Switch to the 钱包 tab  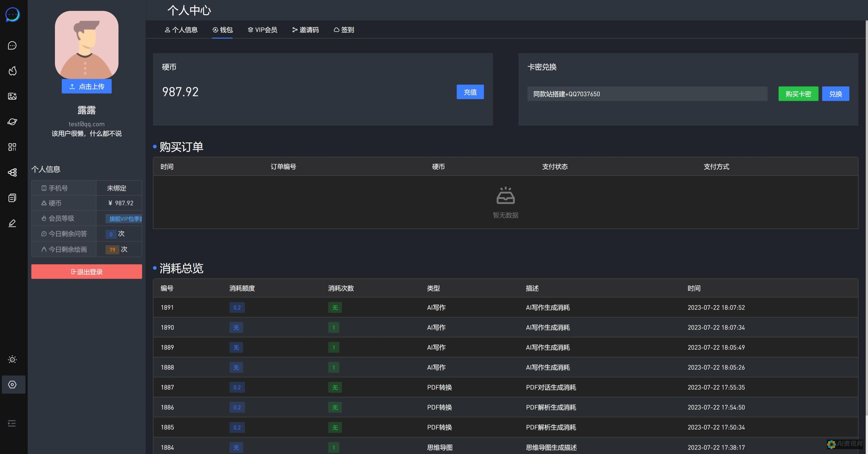click(x=222, y=30)
